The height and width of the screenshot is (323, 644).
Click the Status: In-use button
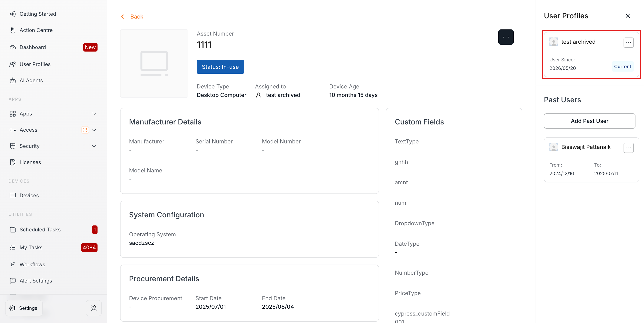[x=220, y=67]
